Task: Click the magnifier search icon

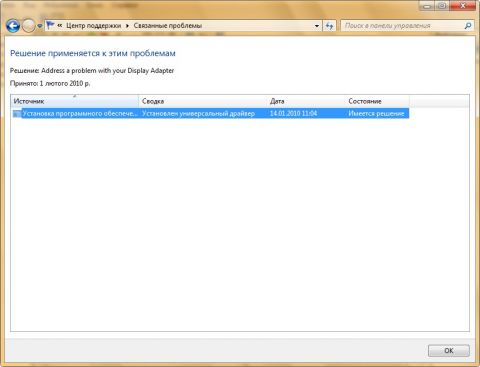Action: tap(468, 26)
